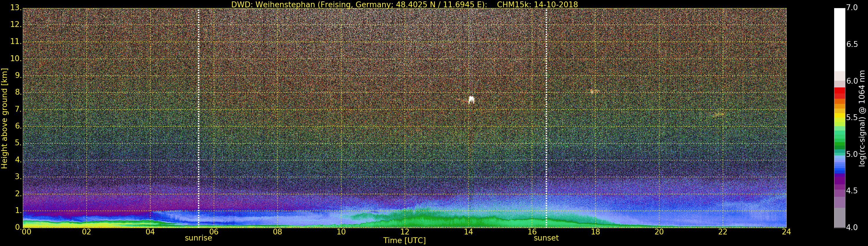
Task: Click the "00" time axis tick label
Action: (26, 232)
